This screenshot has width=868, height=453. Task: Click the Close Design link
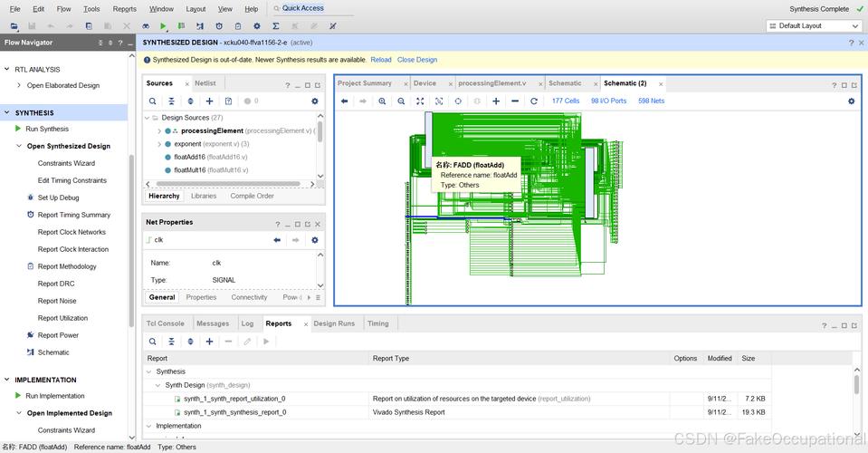(416, 60)
